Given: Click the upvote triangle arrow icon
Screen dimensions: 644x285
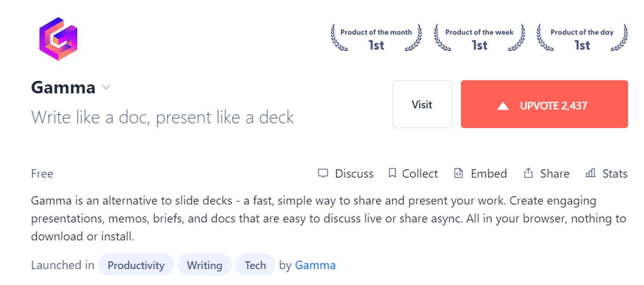Looking at the screenshot, I should tap(503, 106).
